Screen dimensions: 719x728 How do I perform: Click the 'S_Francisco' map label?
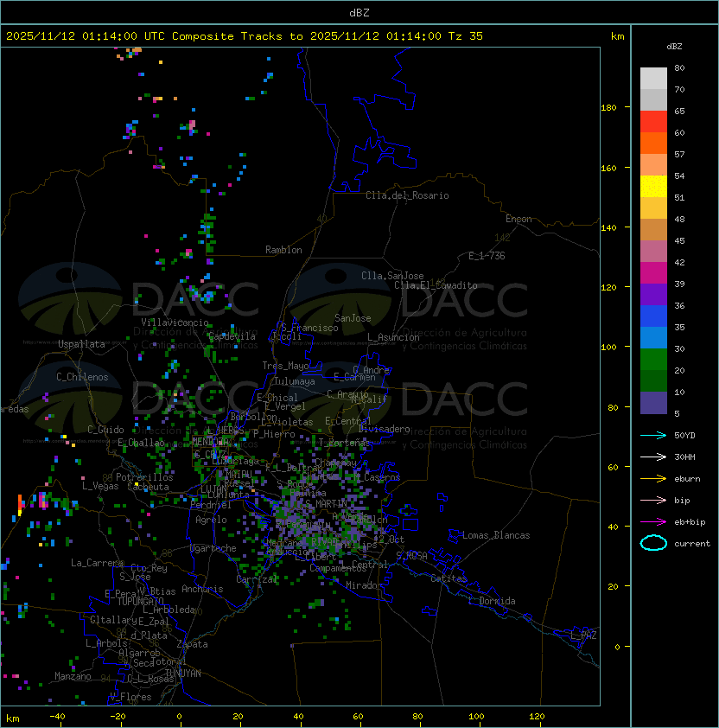309,328
